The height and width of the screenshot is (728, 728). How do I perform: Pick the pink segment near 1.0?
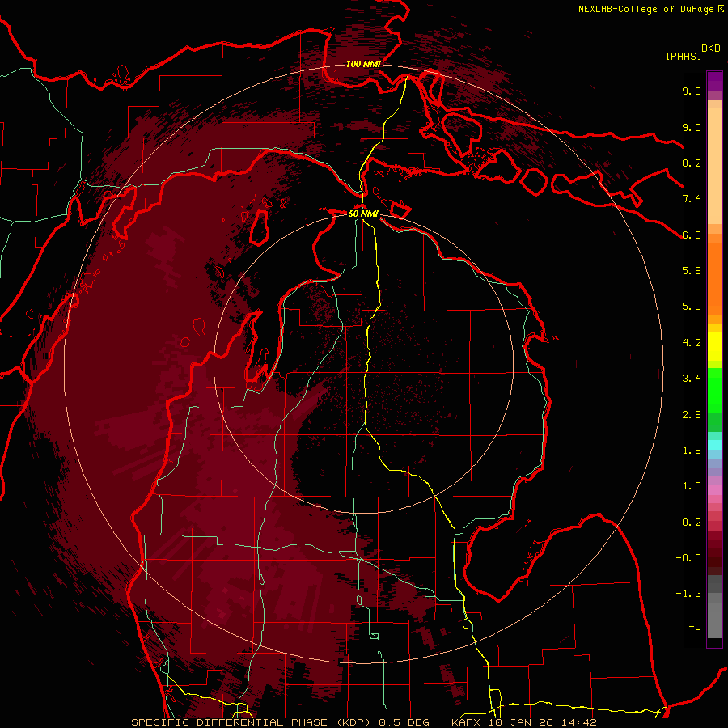[x=714, y=490]
